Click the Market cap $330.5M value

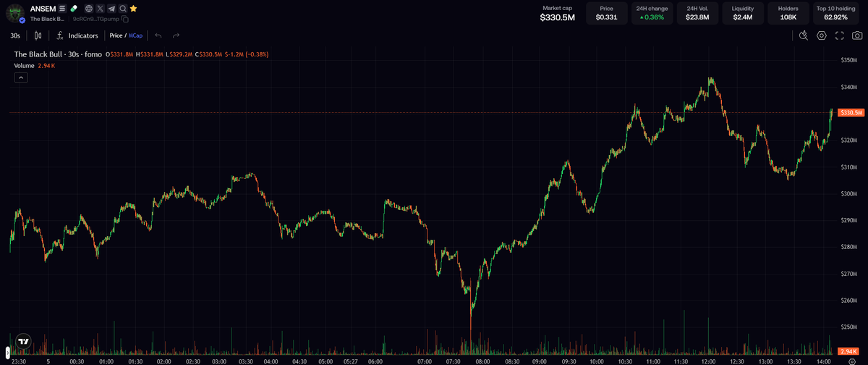point(558,17)
